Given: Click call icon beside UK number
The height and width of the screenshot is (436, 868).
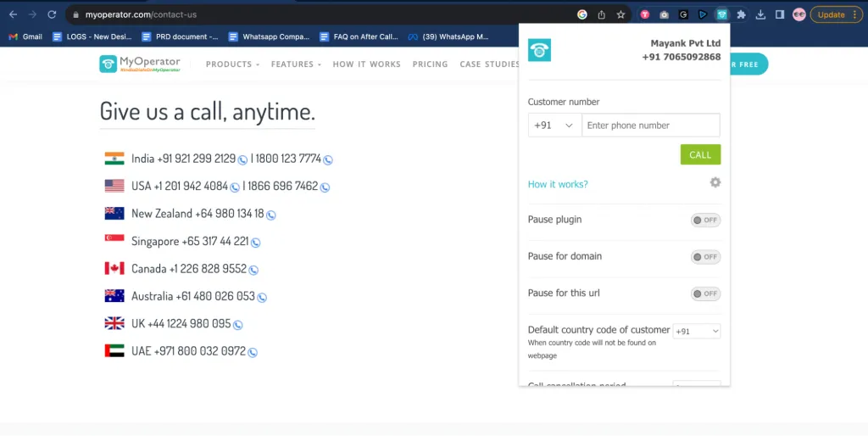Looking at the screenshot, I should pyautogui.click(x=237, y=325).
